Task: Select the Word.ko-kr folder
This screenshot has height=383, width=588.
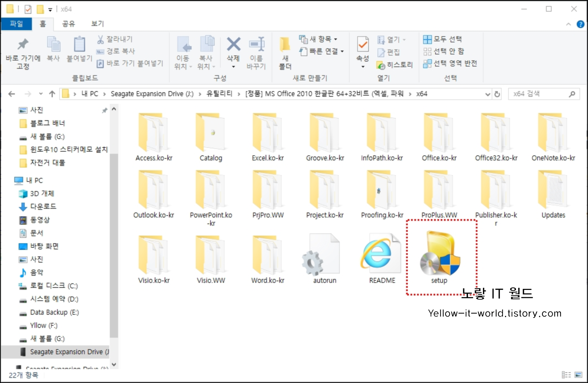Action: pos(268,259)
